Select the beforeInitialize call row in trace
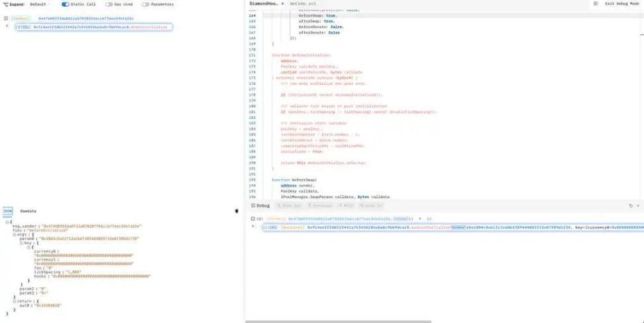Screen dimensions: 644x323 click(x=93, y=27)
